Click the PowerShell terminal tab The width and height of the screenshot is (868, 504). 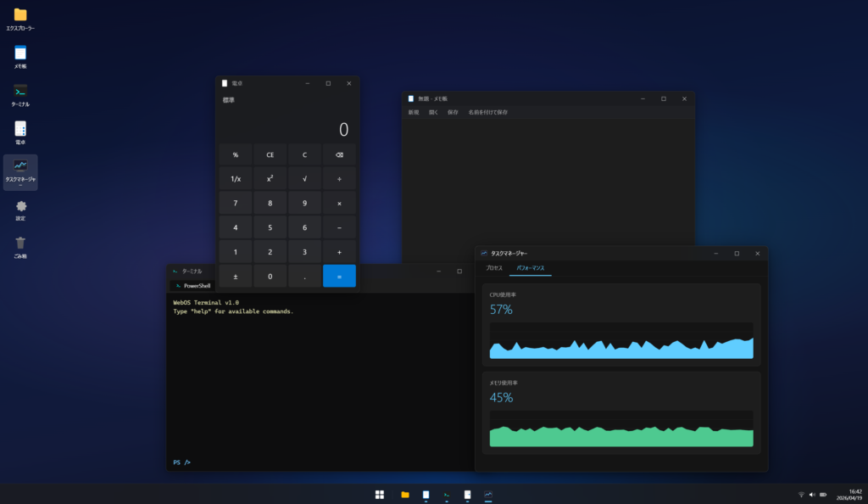tap(192, 286)
